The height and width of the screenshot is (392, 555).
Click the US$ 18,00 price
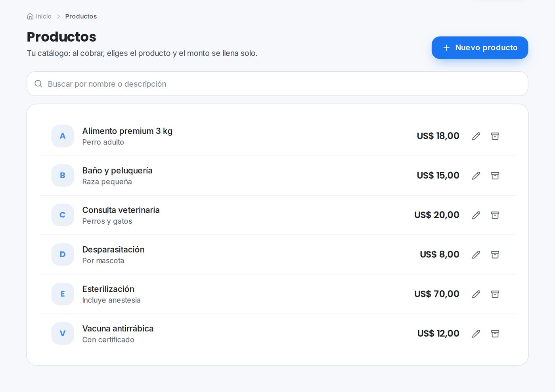click(438, 136)
